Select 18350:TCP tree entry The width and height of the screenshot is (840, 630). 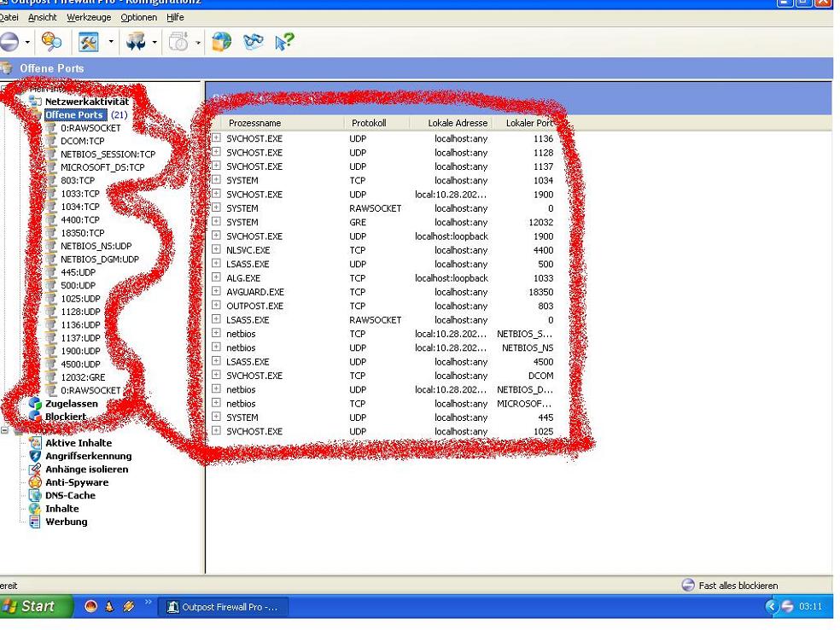(x=83, y=233)
